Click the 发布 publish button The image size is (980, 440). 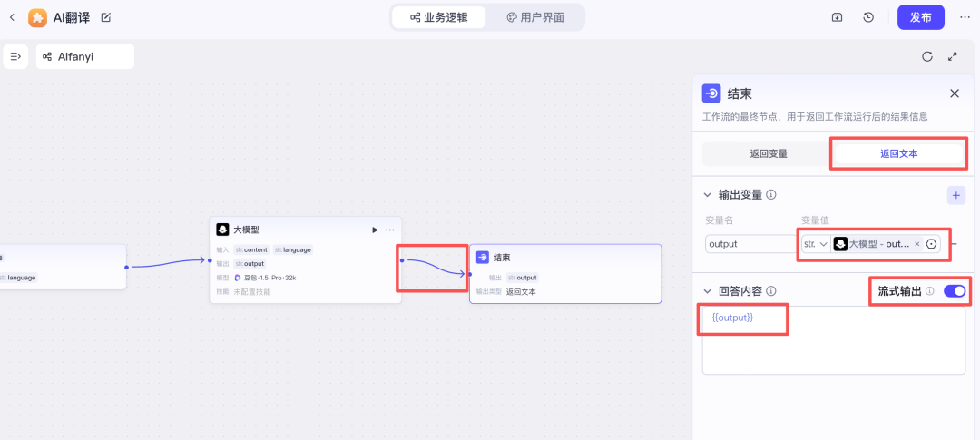[x=921, y=17]
